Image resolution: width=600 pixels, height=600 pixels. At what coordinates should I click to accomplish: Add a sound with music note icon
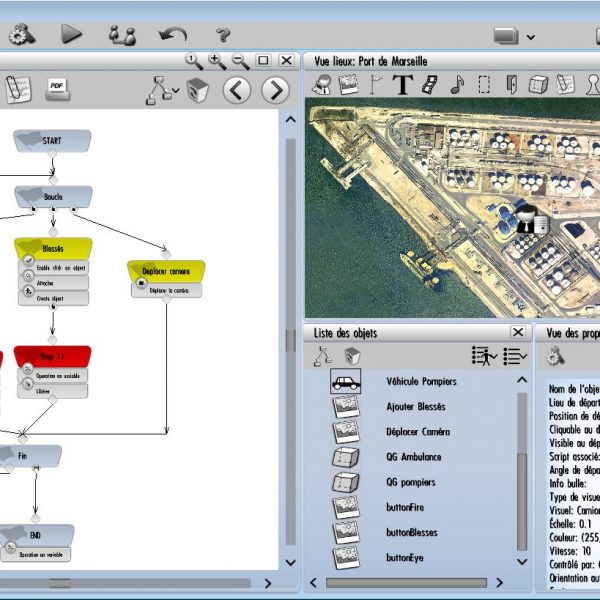pos(457,84)
